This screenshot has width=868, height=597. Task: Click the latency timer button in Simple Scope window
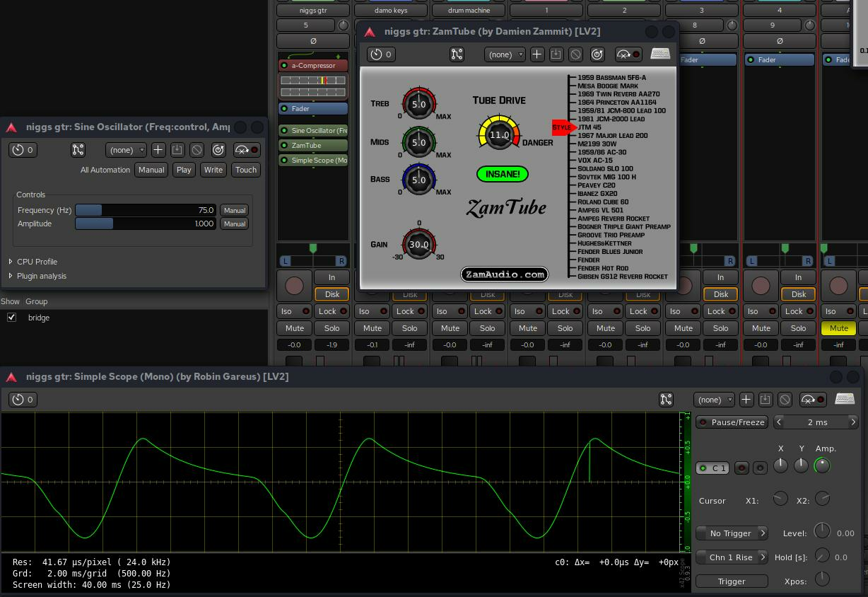[x=22, y=400]
